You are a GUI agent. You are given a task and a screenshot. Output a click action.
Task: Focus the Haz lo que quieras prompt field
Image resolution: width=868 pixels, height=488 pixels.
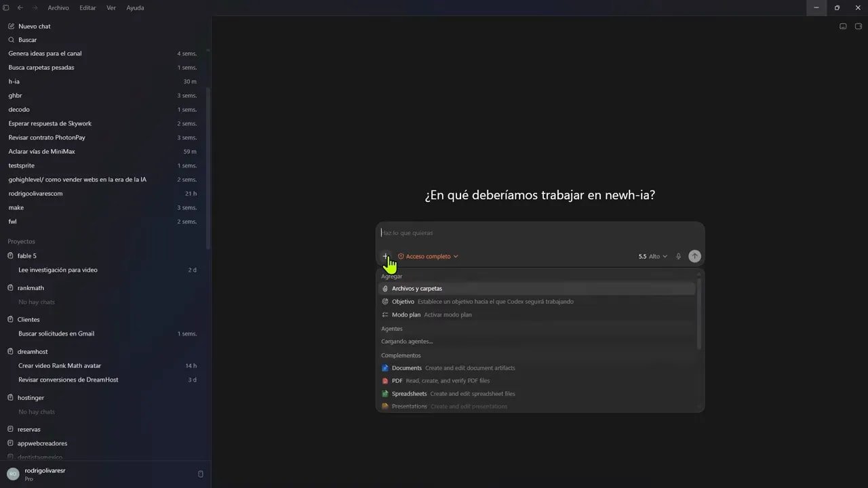click(x=540, y=233)
